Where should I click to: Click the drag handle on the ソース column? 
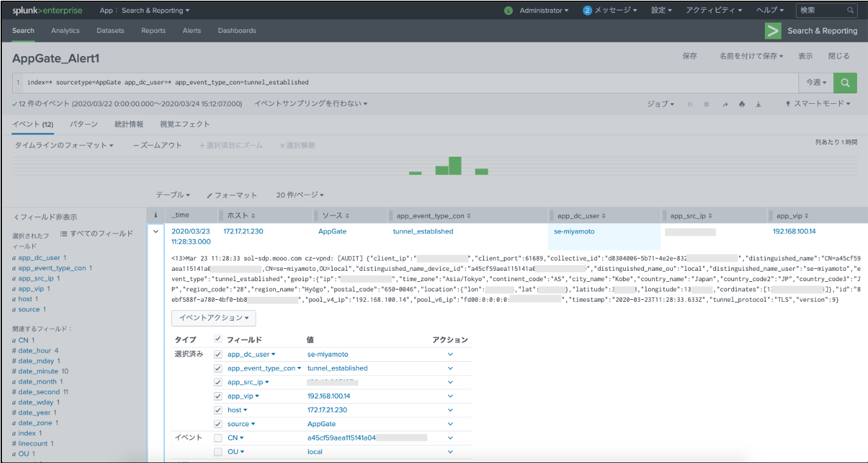316,215
